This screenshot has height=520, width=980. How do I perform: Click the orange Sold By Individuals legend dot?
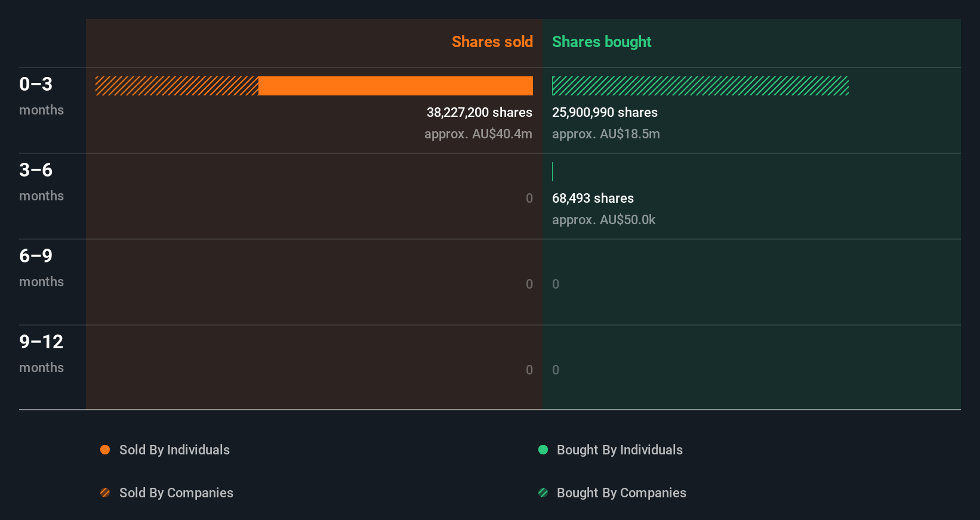click(x=105, y=450)
